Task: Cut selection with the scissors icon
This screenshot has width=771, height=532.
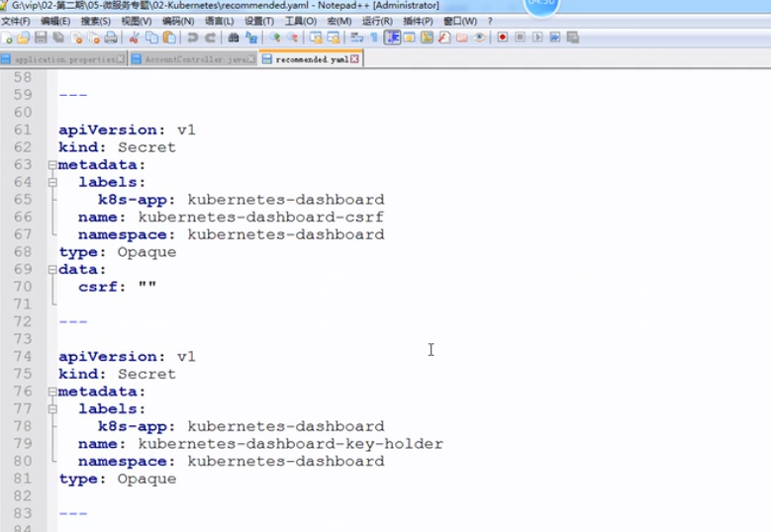Action: [x=134, y=38]
